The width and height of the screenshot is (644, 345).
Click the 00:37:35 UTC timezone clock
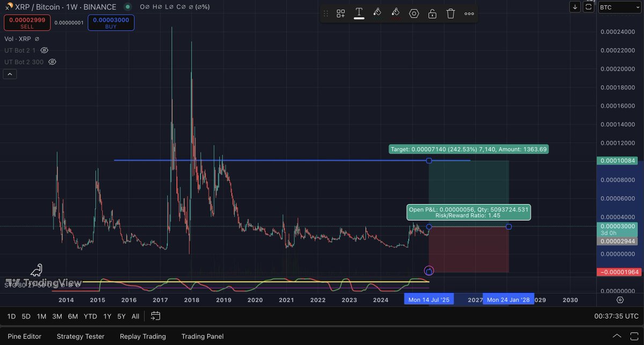(617, 316)
